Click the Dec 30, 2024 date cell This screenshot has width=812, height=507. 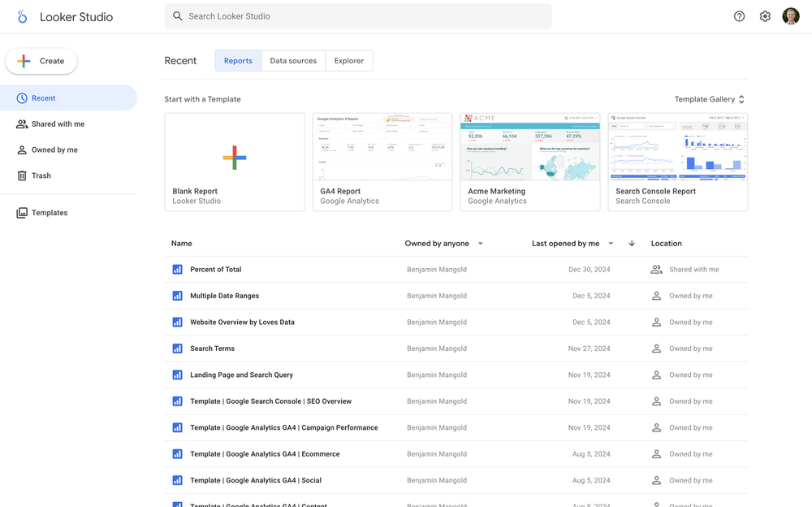coord(590,270)
